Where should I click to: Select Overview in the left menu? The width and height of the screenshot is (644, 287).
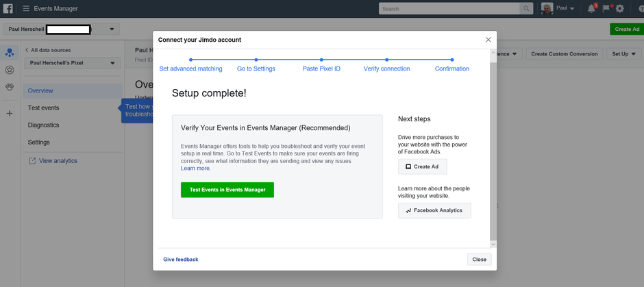tap(73, 90)
